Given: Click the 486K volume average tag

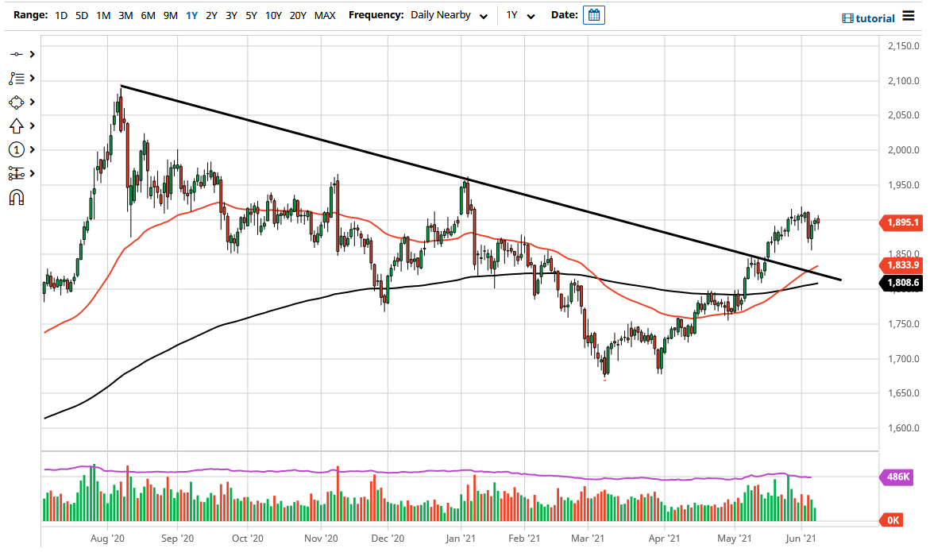Looking at the screenshot, I should coord(896,477).
